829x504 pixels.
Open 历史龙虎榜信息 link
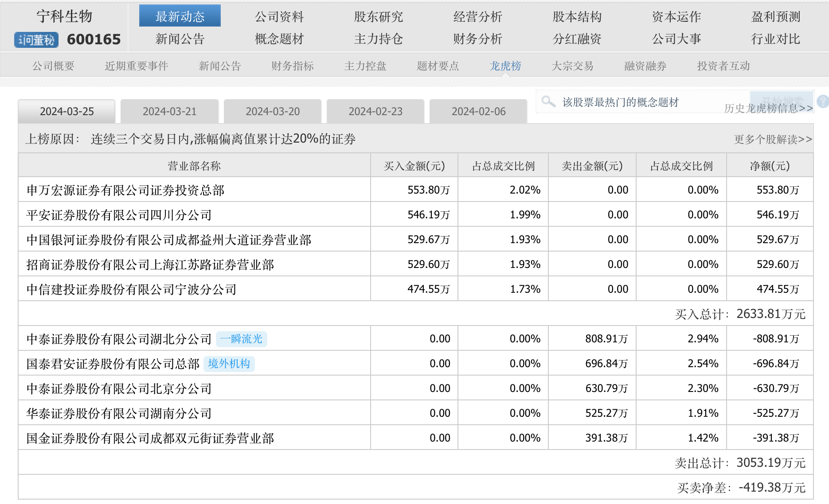768,109
